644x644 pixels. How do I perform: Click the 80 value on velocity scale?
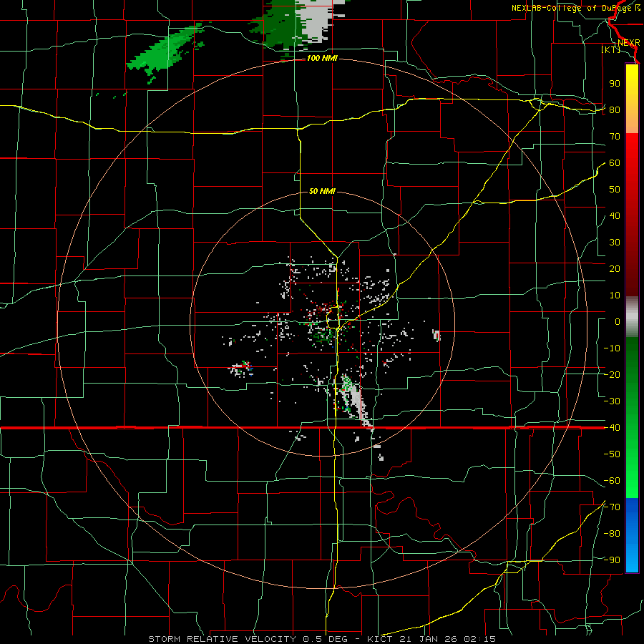coord(615,109)
